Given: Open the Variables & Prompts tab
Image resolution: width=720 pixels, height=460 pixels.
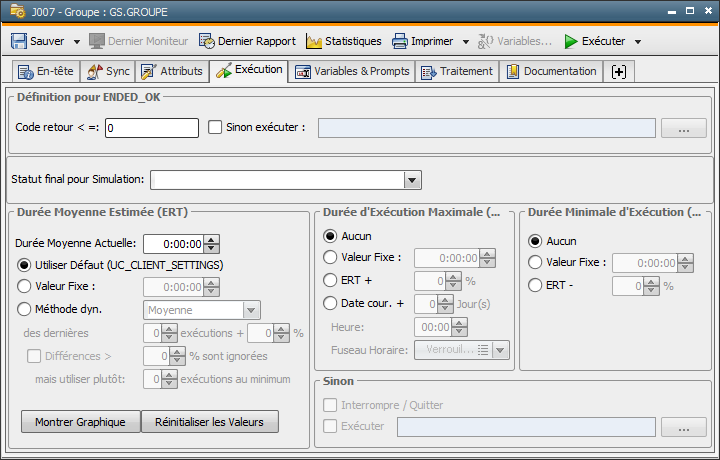Looking at the screenshot, I should (352, 72).
